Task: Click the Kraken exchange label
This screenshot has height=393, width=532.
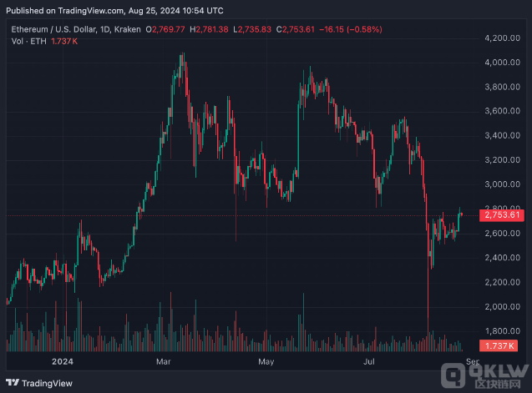Action: [x=129, y=29]
